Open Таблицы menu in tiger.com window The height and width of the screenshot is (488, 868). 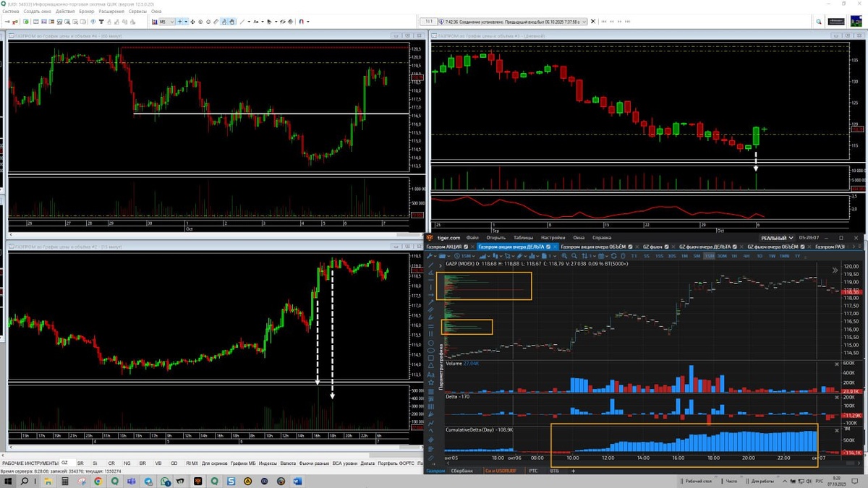pos(522,237)
